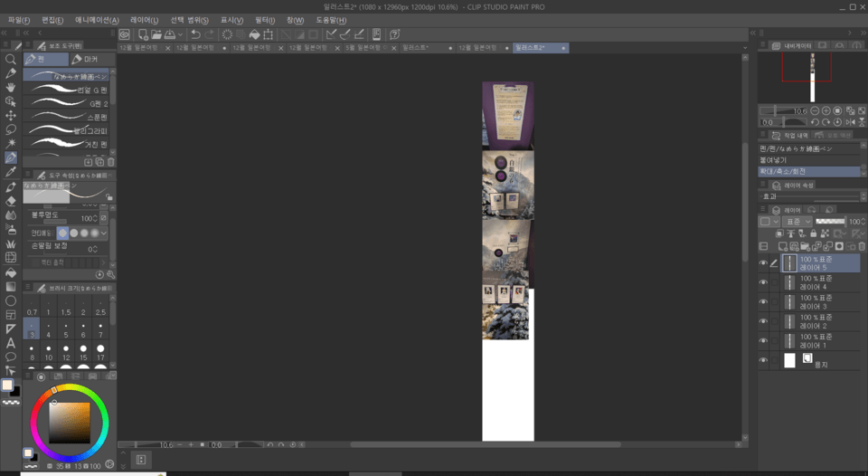Select the Move layer tool
This screenshot has height=476, width=868.
pos(10,115)
